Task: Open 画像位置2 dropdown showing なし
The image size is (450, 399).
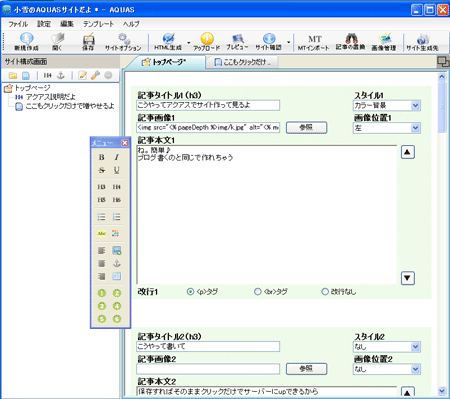Action: click(x=387, y=369)
